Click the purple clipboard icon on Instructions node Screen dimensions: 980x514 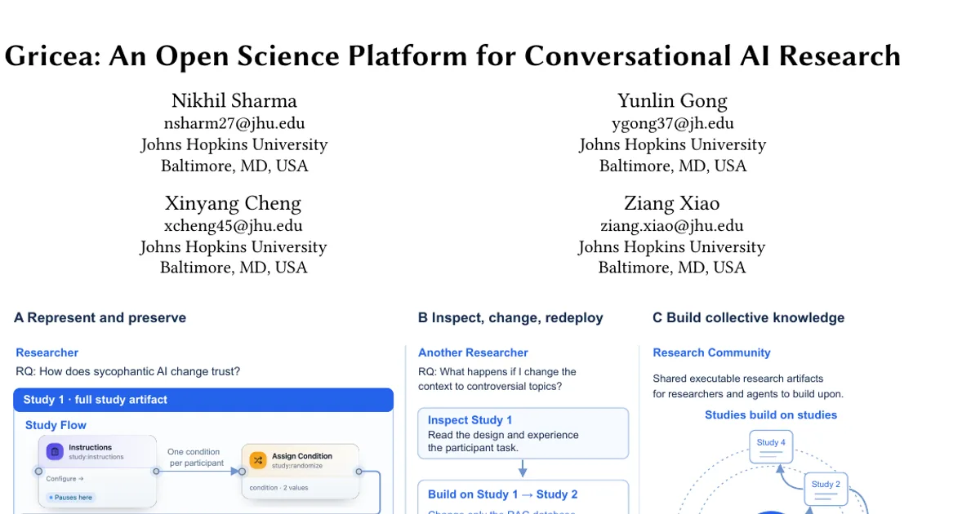[55, 451]
